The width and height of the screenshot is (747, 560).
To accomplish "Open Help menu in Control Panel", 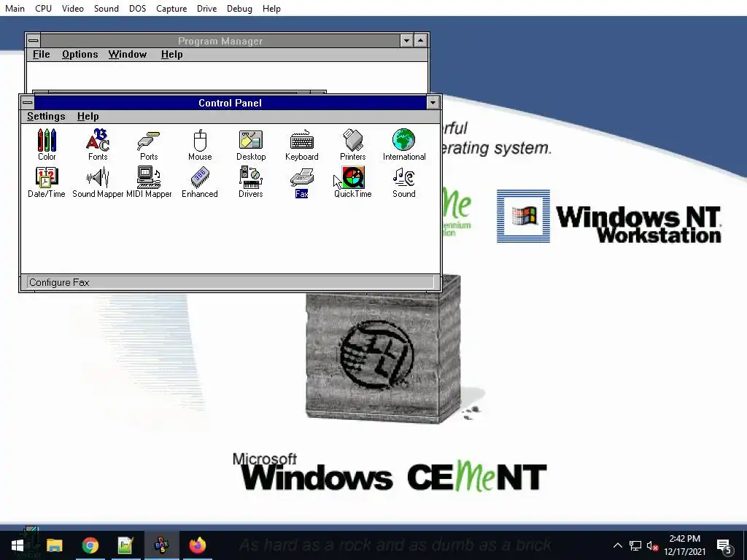I will 88,116.
